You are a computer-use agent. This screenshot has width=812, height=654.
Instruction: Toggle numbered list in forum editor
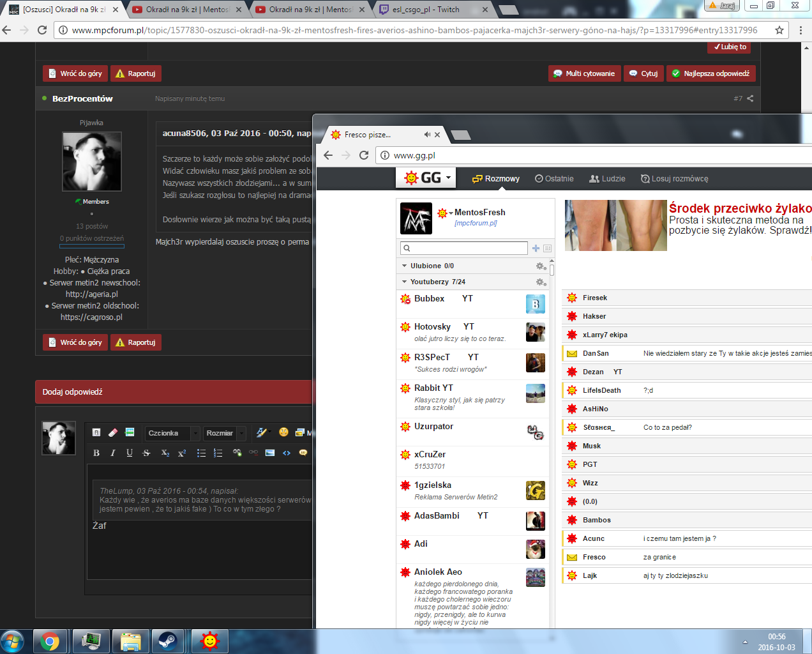pyautogui.click(x=218, y=453)
